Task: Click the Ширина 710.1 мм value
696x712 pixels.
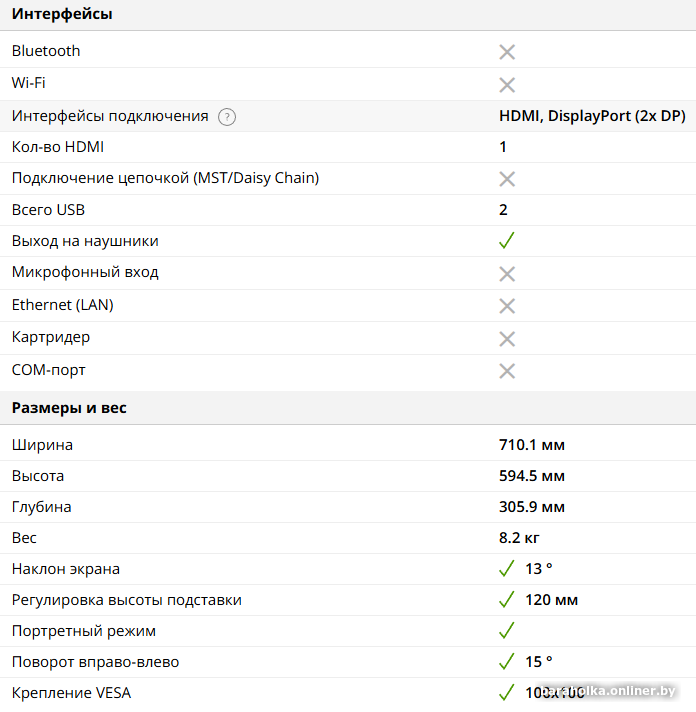Action: tap(532, 445)
